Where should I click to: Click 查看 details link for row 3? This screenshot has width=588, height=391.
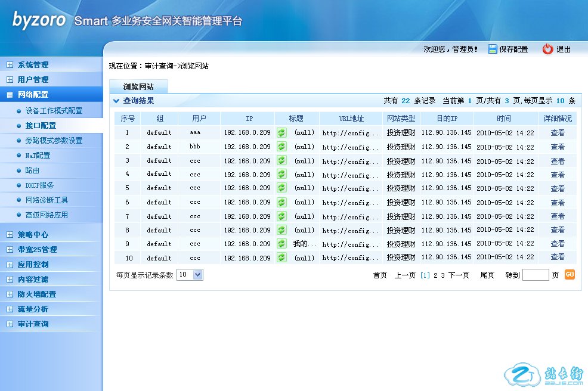coord(558,161)
